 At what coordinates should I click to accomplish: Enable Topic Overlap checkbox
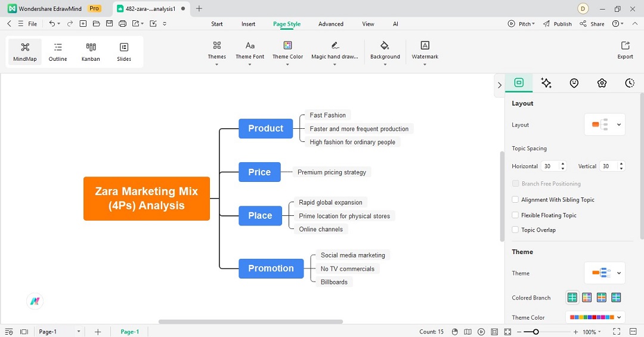[515, 230]
